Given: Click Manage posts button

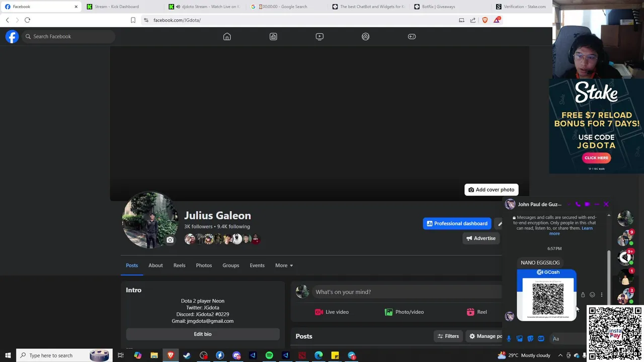Looking at the screenshot, I should pyautogui.click(x=484, y=336).
